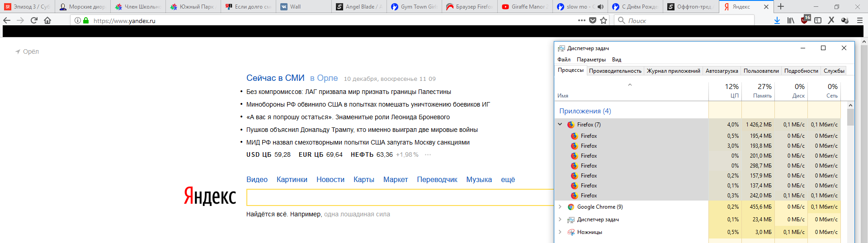Click the Firefox (7) group icon
Screen dimensions: 868x243
pyautogui.click(x=571, y=125)
